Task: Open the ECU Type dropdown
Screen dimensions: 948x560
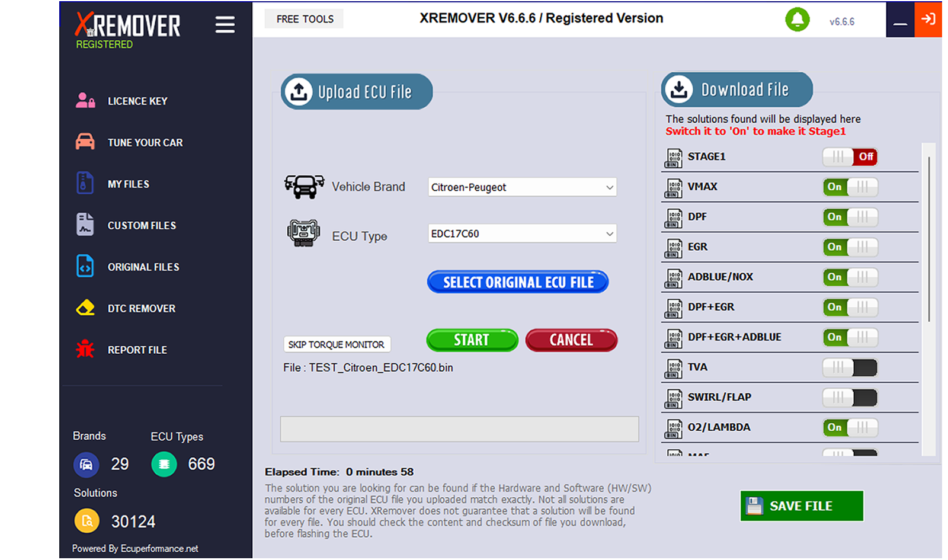Action: [522, 233]
